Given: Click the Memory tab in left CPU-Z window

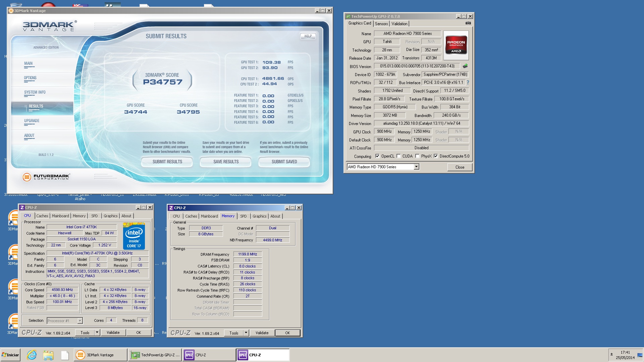Looking at the screenshot, I should (79, 216).
